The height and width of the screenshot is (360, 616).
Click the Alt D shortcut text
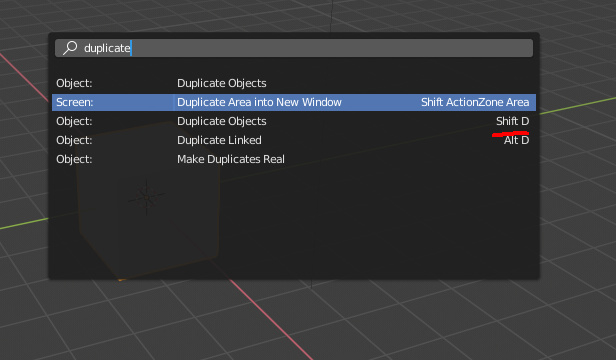coord(516,140)
